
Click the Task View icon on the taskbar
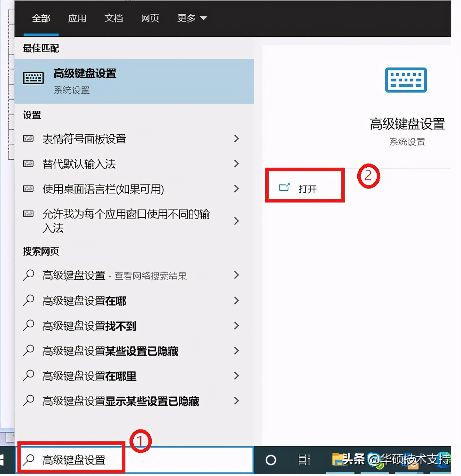(x=303, y=460)
